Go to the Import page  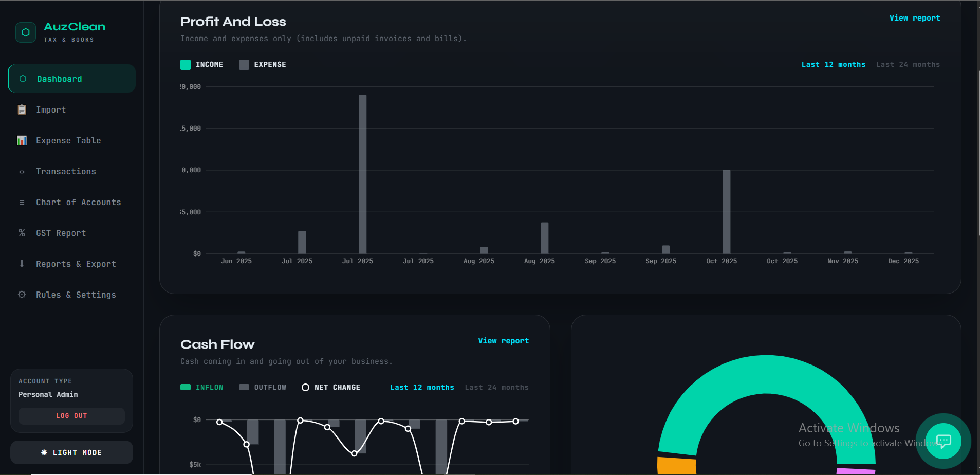coord(72,109)
